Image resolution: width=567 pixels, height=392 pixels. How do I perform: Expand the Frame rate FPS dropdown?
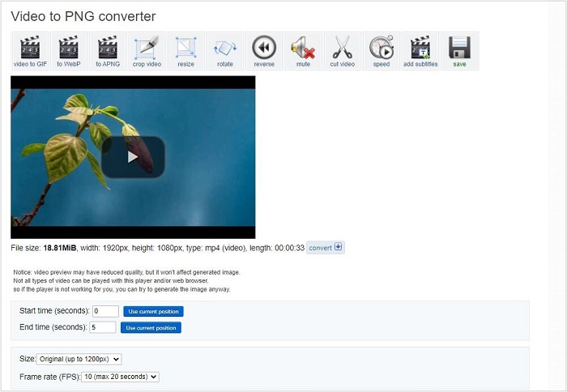(120, 377)
